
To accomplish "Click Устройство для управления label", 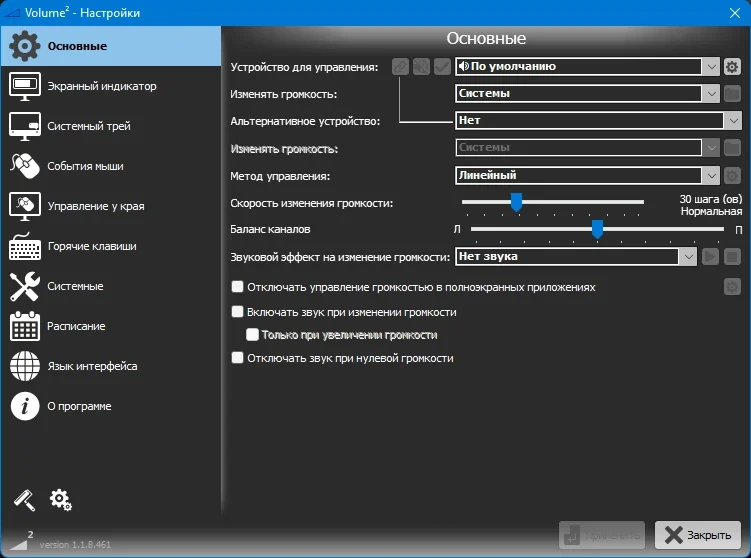I will [304, 67].
